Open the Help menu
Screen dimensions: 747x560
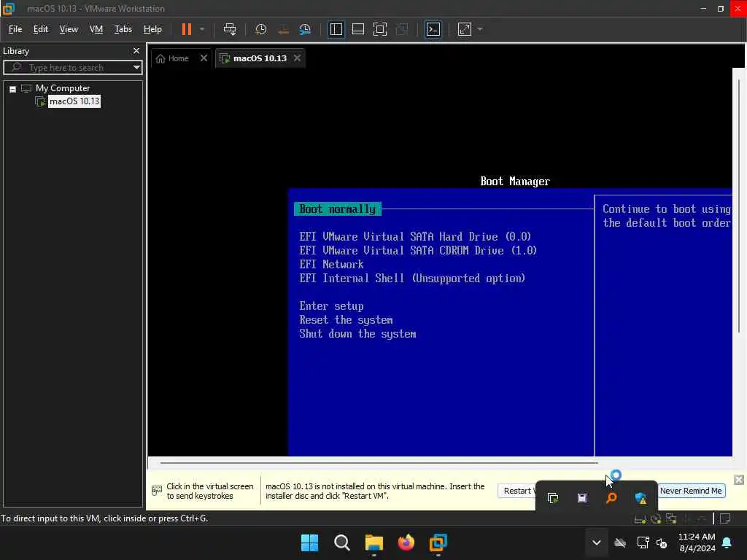(152, 29)
